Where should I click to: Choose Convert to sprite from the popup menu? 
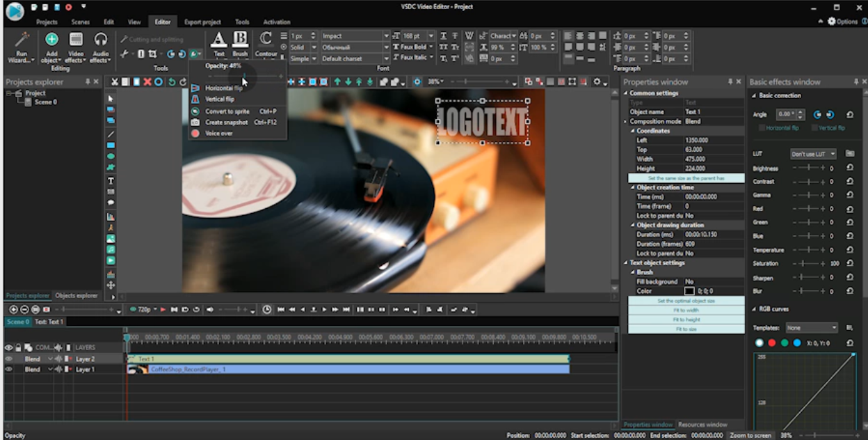coord(227,111)
